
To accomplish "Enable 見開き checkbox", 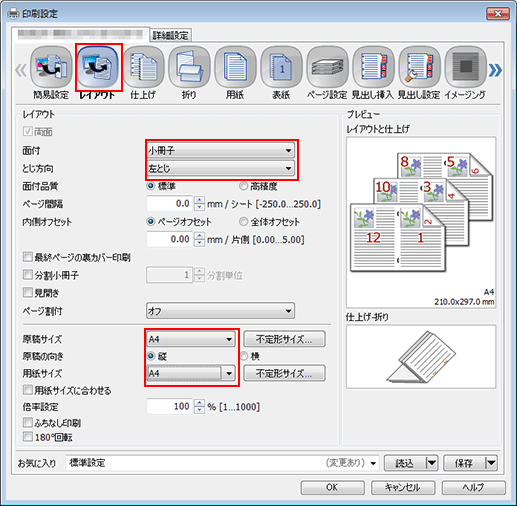I will pyautogui.click(x=27, y=293).
